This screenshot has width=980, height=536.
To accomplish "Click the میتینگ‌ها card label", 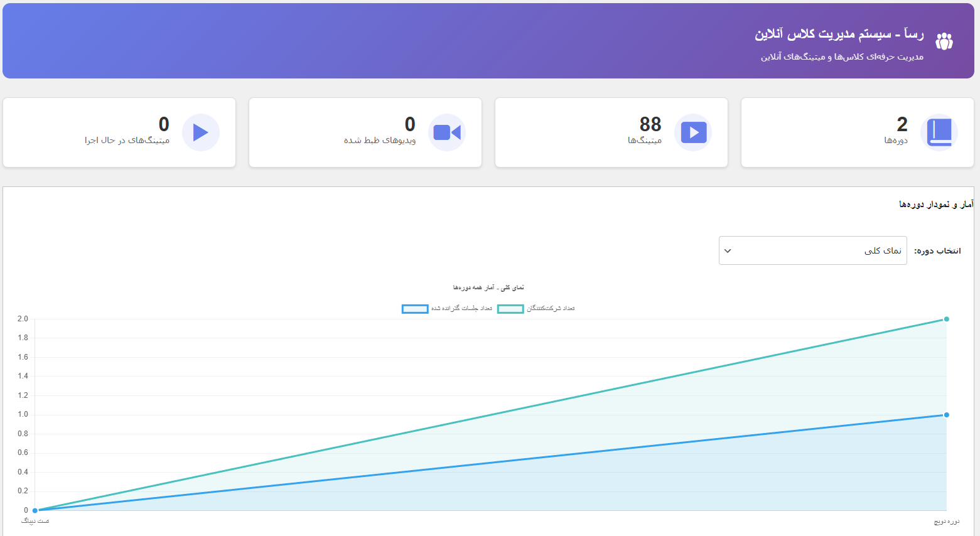I will tap(645, 141).
